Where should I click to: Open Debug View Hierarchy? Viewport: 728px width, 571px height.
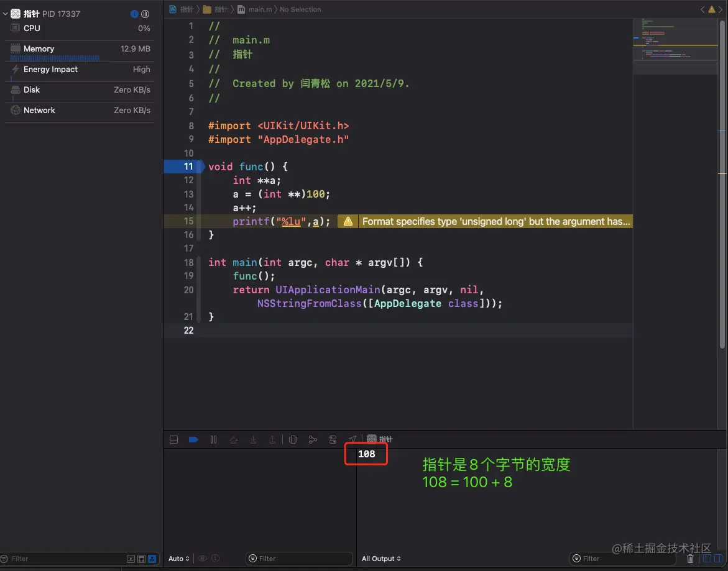[293, 439]
